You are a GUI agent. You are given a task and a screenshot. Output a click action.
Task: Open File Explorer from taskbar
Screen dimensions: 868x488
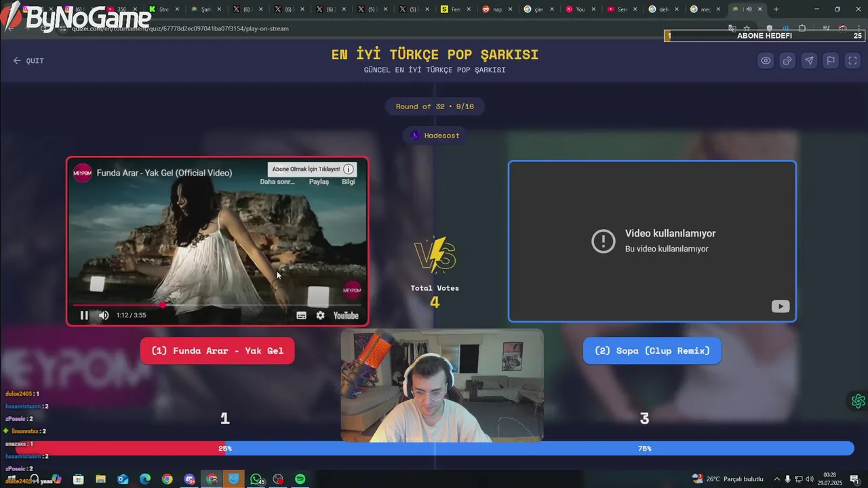[100, 479]
